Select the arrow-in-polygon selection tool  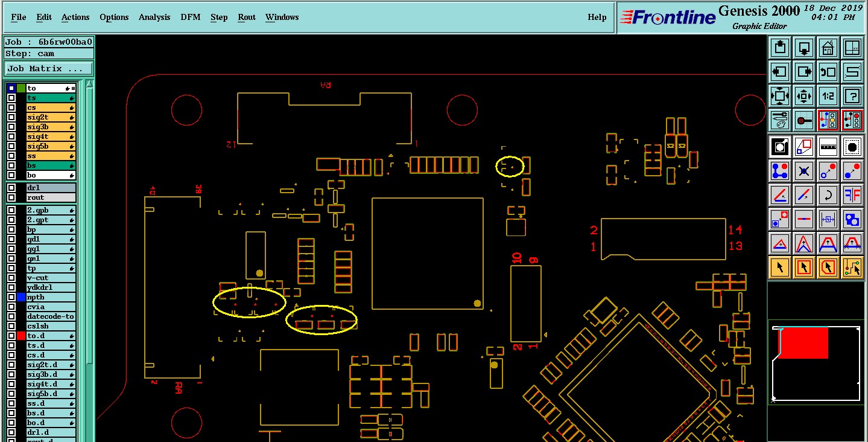pos(828,267)
